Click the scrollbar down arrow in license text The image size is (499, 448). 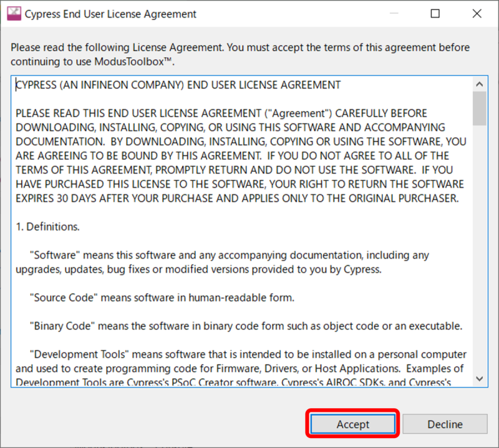(479, 379)
